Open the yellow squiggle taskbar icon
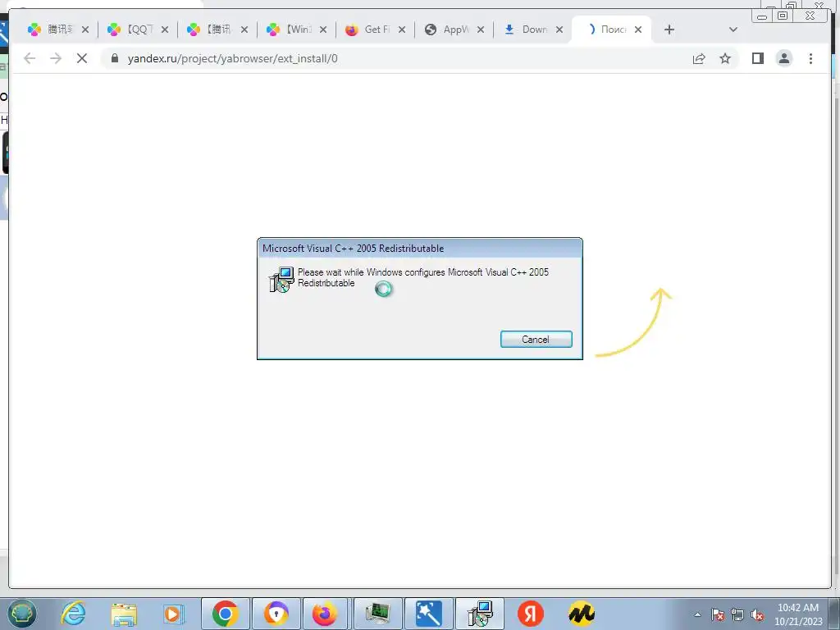The width and height of the screenshot is (840, 630). coord(582,614)
